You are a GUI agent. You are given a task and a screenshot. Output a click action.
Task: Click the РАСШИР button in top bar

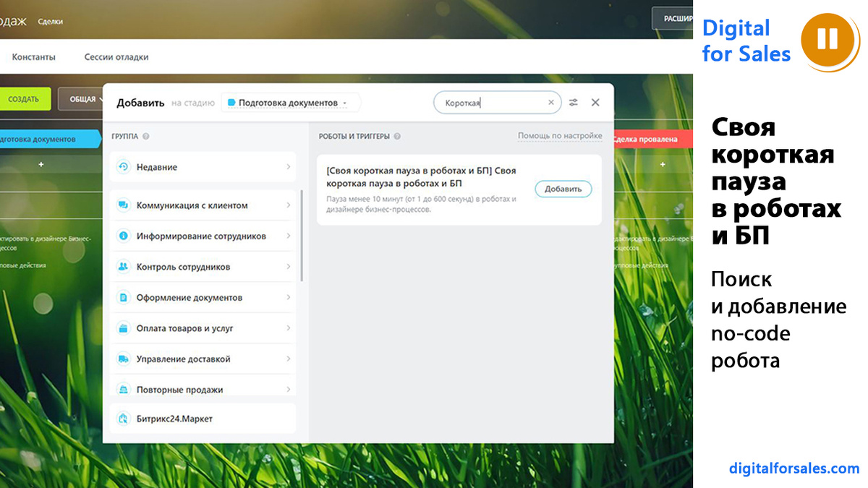click(673, 18)
